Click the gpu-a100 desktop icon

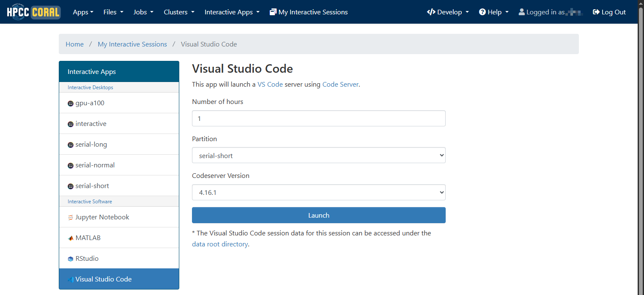(71, 104)
